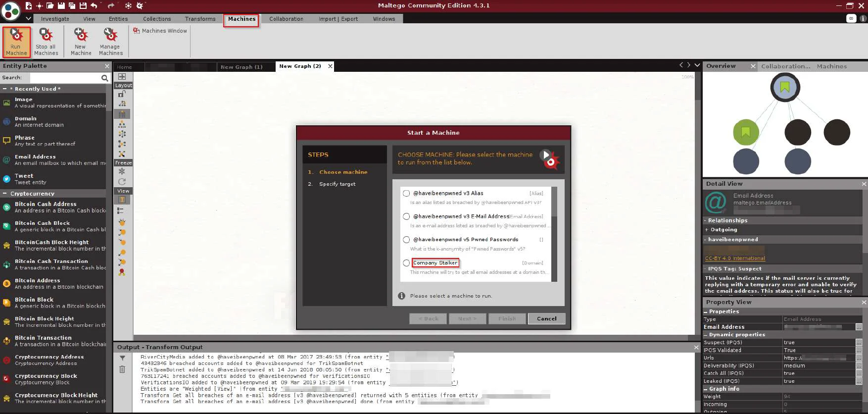Viewport: 868px width, 414px height.
Task: Click the redo arrow in the title bar
Action: coord(111,5)
